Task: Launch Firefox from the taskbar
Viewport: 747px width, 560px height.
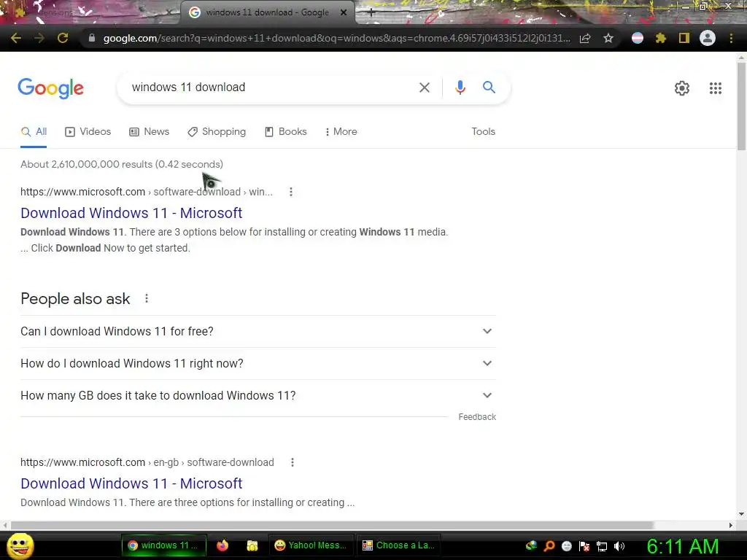Action: tap(222, 545)
